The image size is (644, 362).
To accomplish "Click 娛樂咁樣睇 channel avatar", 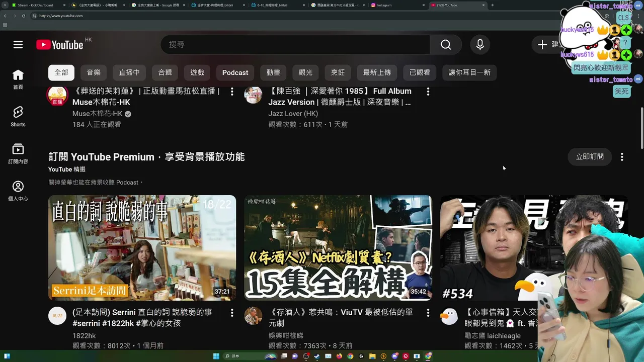I will click(253, 316).
